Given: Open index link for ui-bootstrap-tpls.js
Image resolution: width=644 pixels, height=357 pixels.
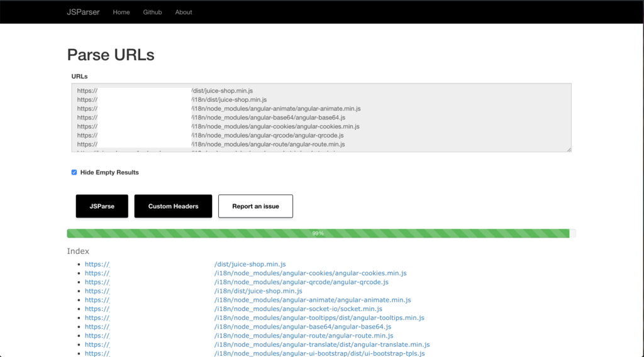Looking at the screenshot, I should (255, 353).
